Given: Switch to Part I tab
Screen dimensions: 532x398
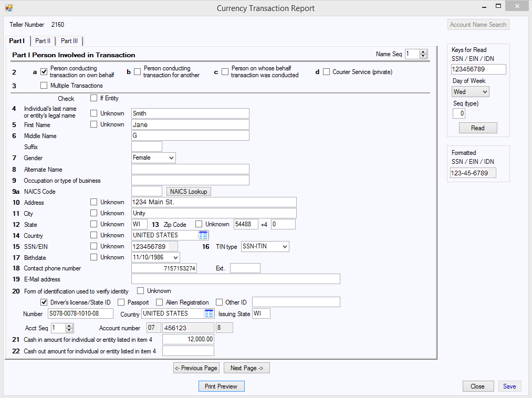Looking at the screenshot, I should tap(17, 41).
